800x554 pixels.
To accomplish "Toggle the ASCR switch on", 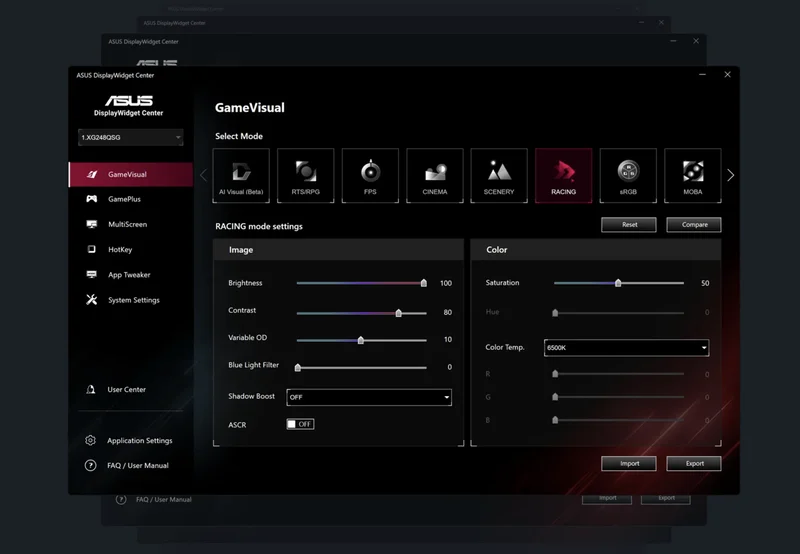I will pos(300,424).
